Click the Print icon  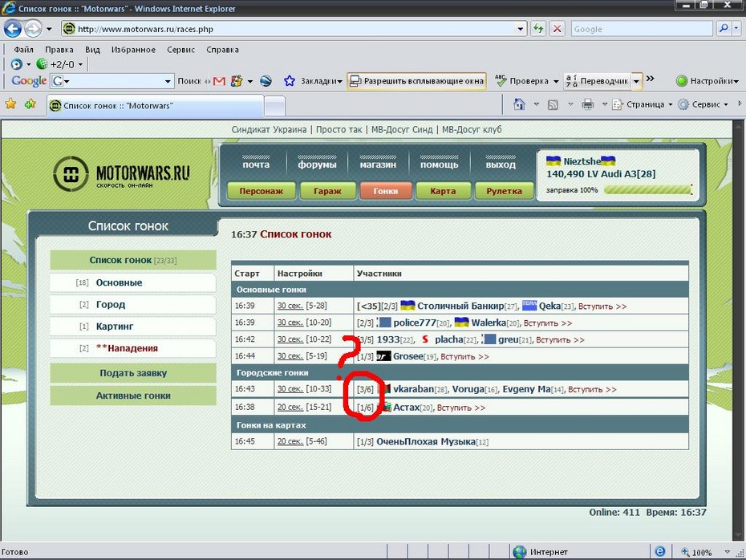click(588, 104)
